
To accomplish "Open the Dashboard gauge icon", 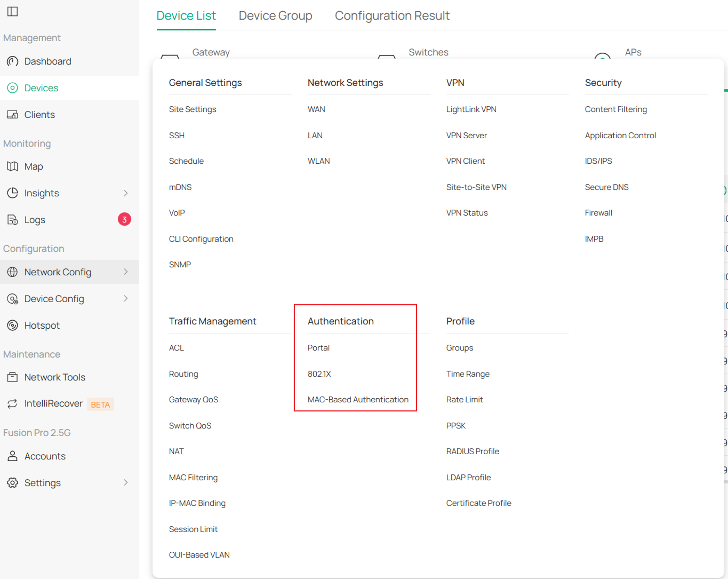I will point(13,61).
